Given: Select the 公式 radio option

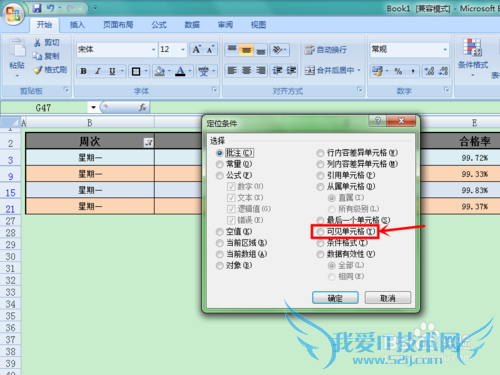Looking at the screenshot, I should [x=219, y=176].
